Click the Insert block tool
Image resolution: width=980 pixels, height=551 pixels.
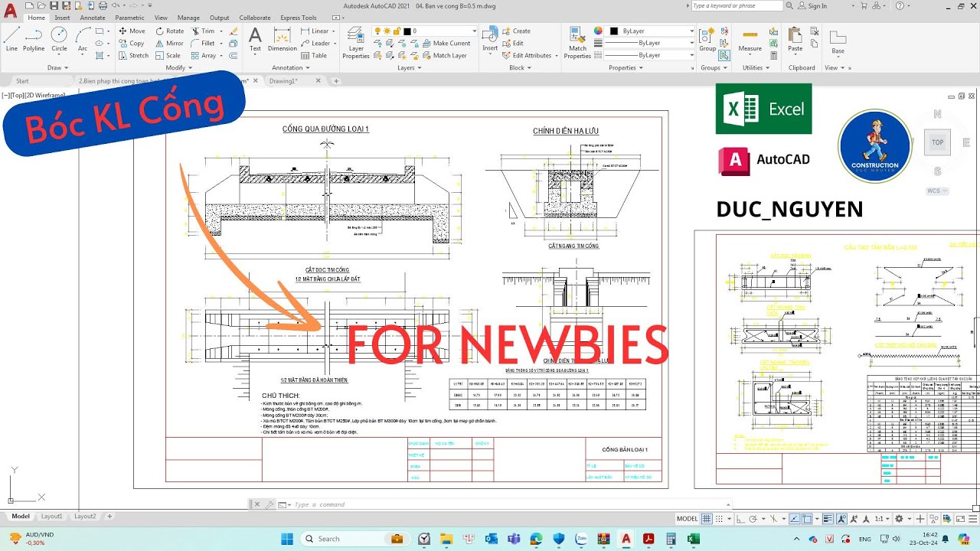click(x=490, y=39)
